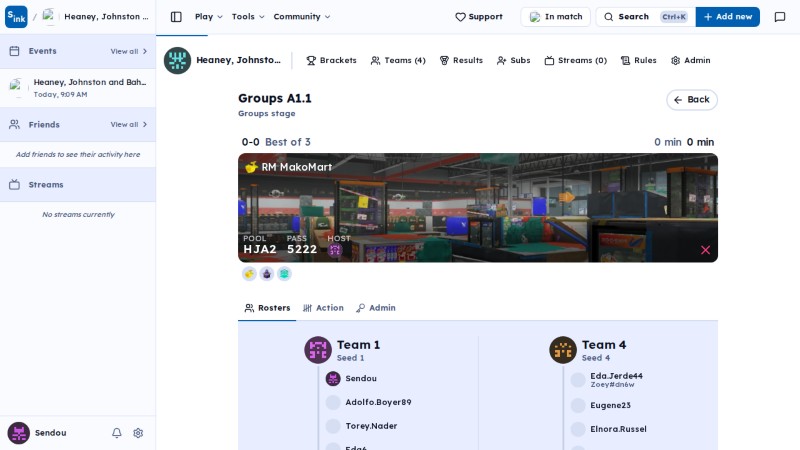
Task: Click the Support button
Action: pyautogui.click(x=479, y=17)
